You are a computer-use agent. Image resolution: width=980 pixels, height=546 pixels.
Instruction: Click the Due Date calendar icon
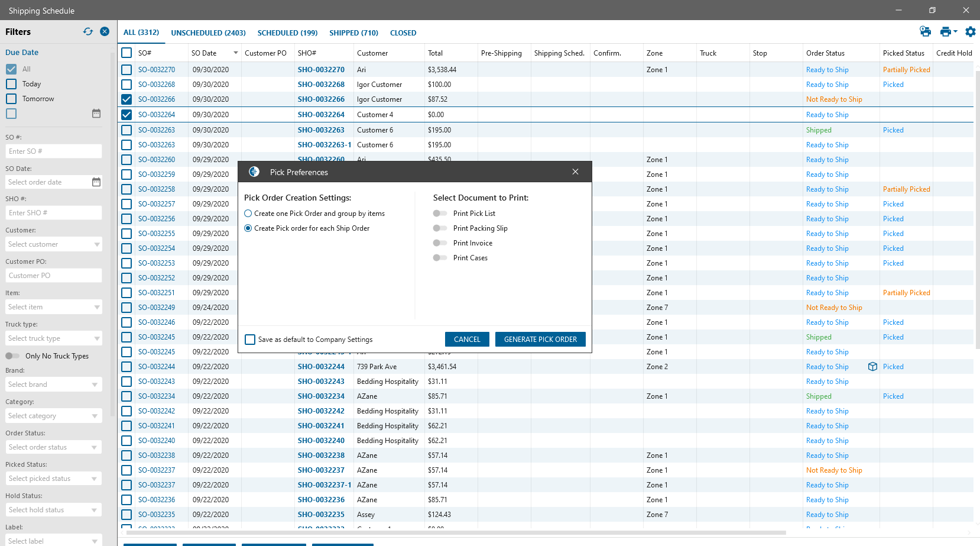(x=96, y=114)
